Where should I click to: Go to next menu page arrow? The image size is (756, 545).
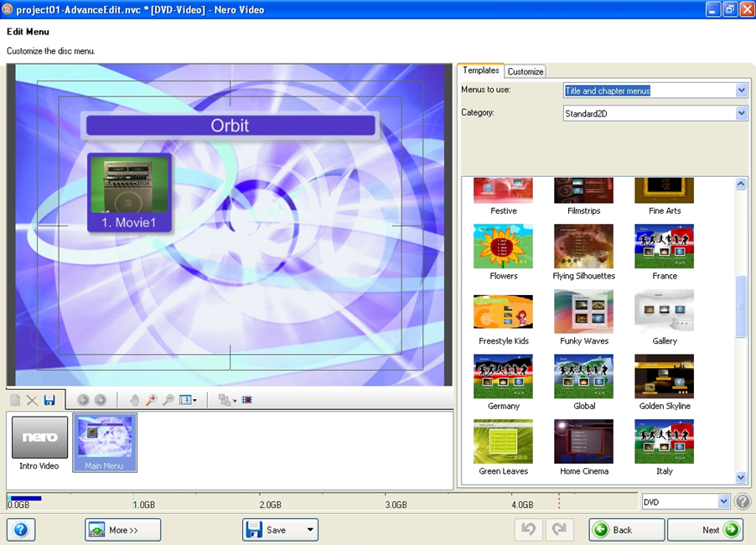point(101,400)
